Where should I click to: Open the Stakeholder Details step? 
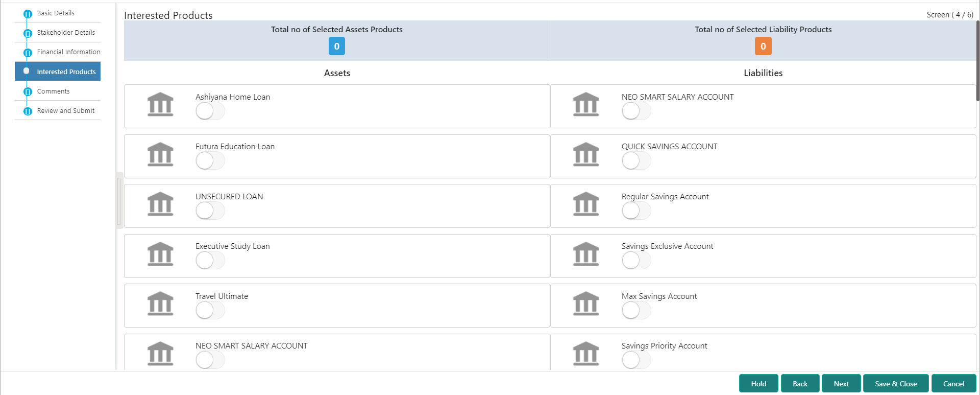click(66, 33)
